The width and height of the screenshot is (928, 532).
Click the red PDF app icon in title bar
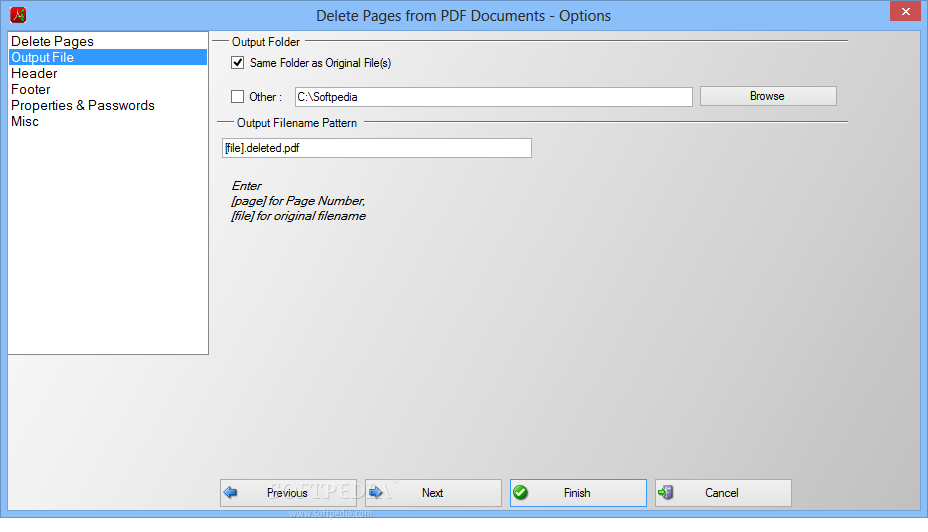(18, 15)
